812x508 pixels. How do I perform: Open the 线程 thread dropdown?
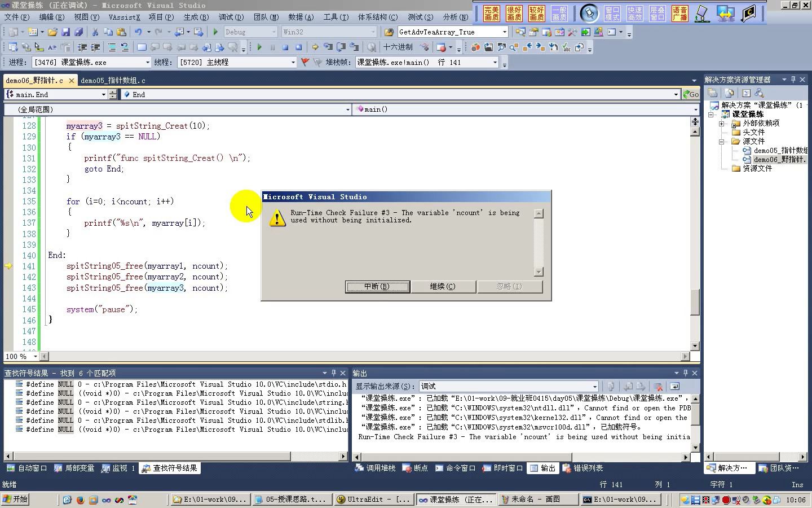(293, 63)
